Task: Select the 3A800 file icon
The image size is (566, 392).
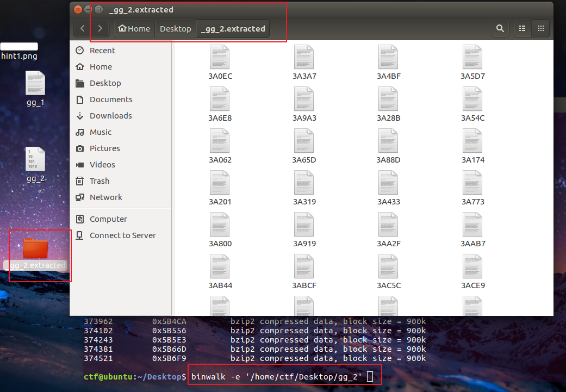Action: (x=220, y=225)
